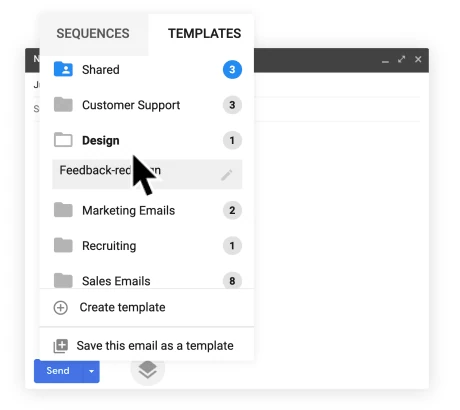Collapse the Design folder using its icon

click(x=63, y=140)
